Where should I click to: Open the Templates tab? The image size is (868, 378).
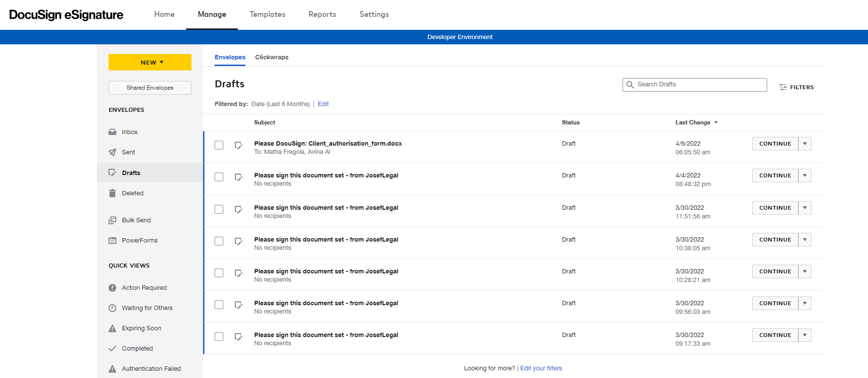tap(267, 14)
